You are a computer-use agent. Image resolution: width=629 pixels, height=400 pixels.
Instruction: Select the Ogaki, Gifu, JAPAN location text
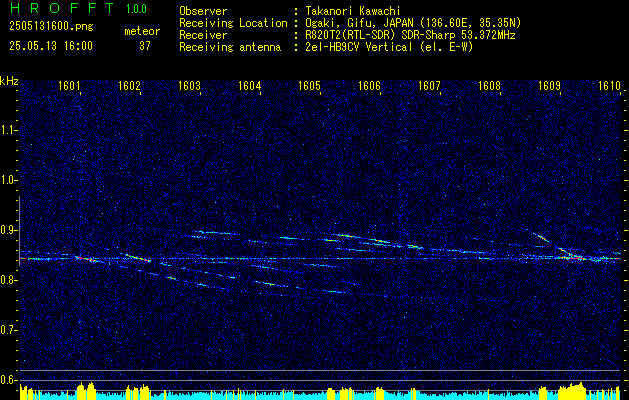[x=413, y=23]
